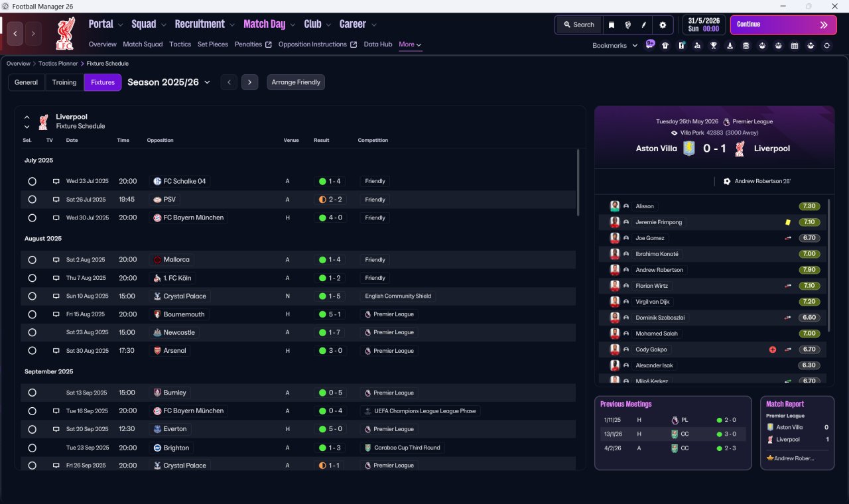Open the More submenu dropdown
This screenshot has height=504, width=849.
click(410, 44)
